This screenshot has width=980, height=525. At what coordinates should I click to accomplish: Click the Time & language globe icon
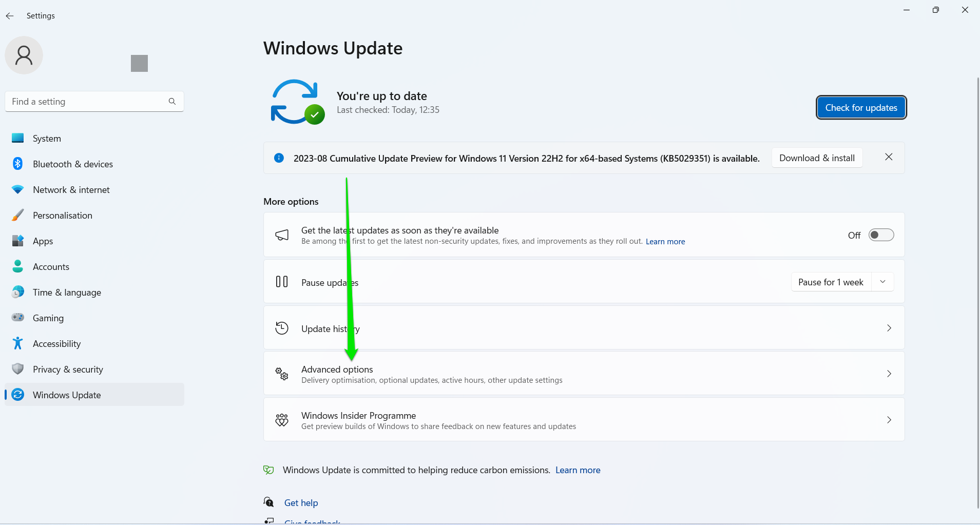coord(18,292)
